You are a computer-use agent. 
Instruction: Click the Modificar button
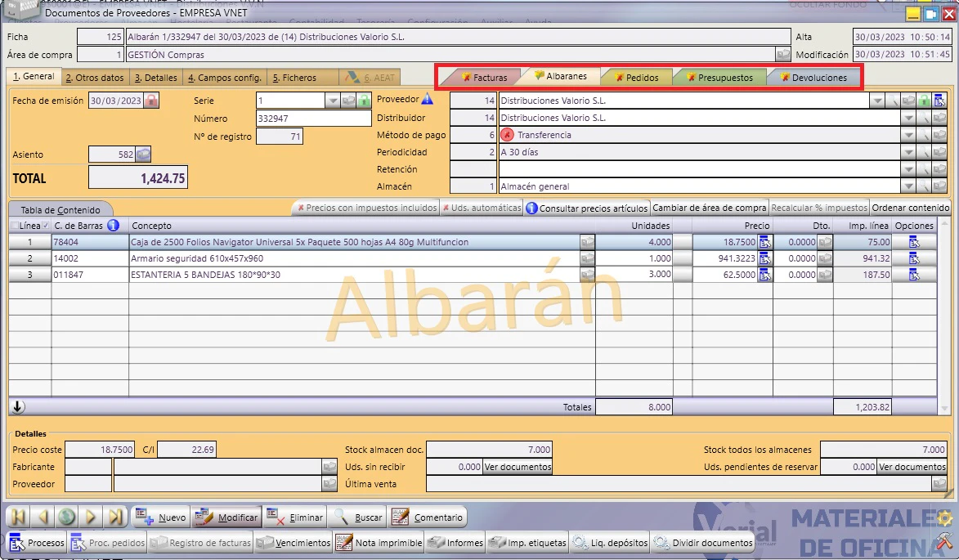pos(226,517)
